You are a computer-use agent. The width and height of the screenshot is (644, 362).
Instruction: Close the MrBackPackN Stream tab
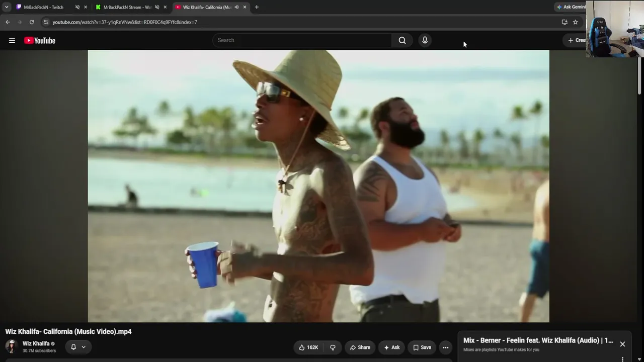165,7
